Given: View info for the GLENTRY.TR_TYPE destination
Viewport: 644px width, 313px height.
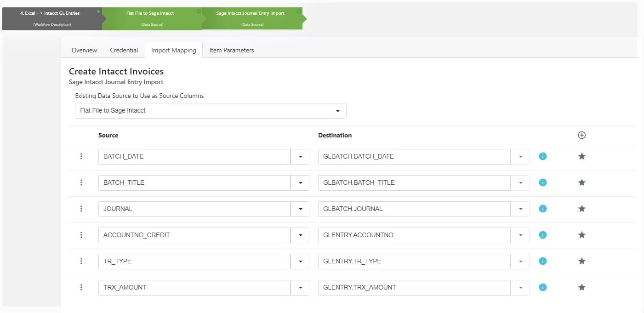Looking at the screenshot, I should tap(542, 261).
